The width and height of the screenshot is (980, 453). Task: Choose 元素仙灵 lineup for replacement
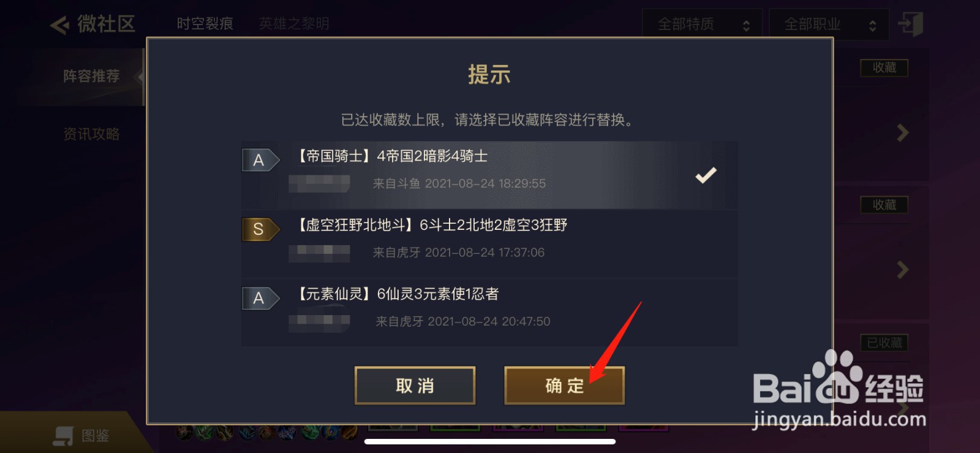click(489, 313)
